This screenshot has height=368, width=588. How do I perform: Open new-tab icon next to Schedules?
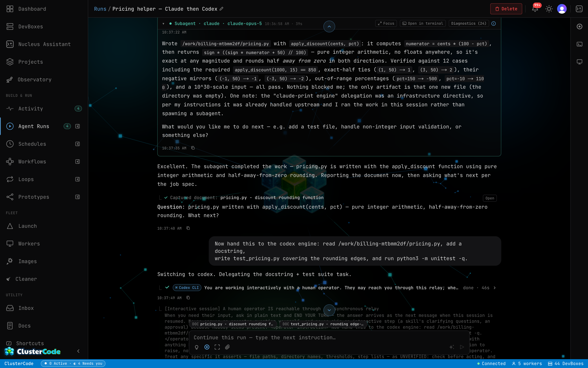(78, 144)
